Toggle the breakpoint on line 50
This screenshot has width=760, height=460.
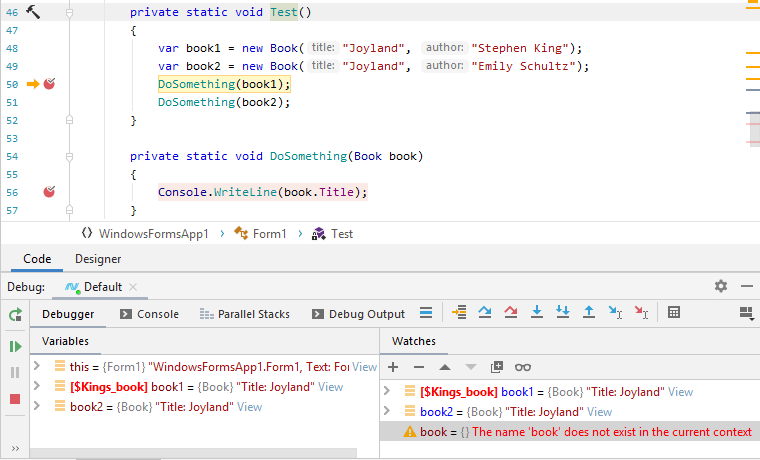tap(49, 84)
